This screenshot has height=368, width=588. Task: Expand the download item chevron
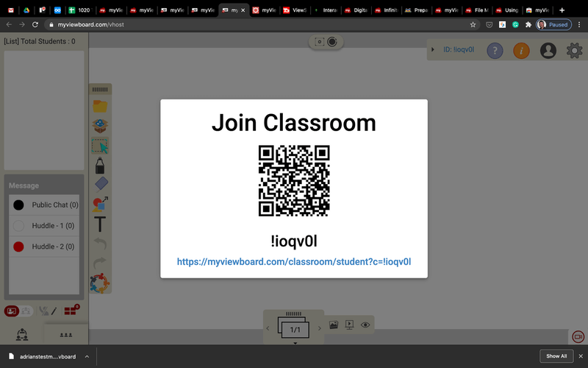click(x=87, y=356)
